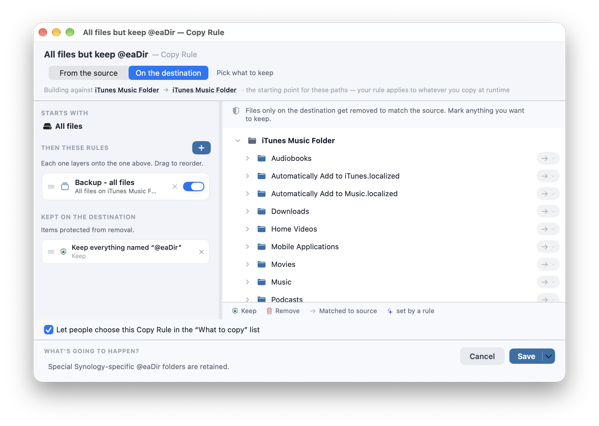The image size is (599, 426).
Task: Select the Music folder icon
Action: point(261,282)
